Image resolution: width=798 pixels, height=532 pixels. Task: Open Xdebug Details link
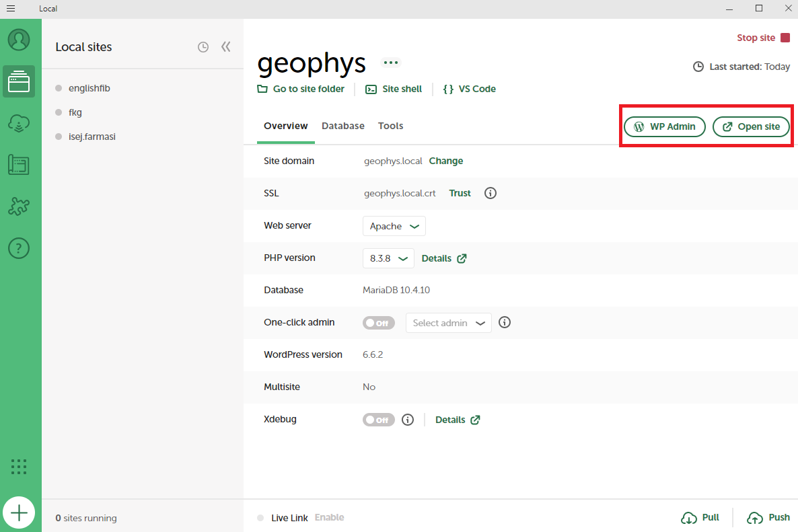click(x=458, y=420)
